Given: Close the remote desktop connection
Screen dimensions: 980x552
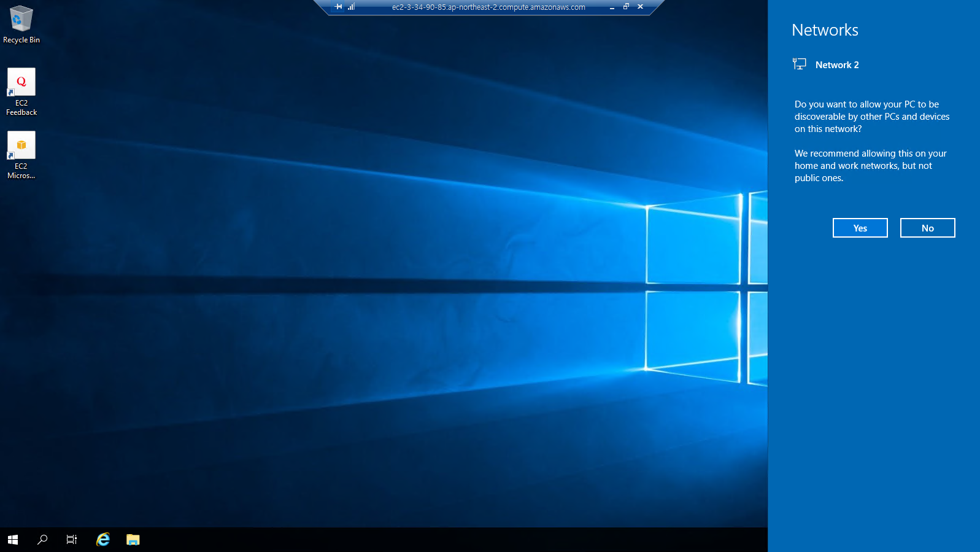Looking at the screenshot, I should 640,7.
